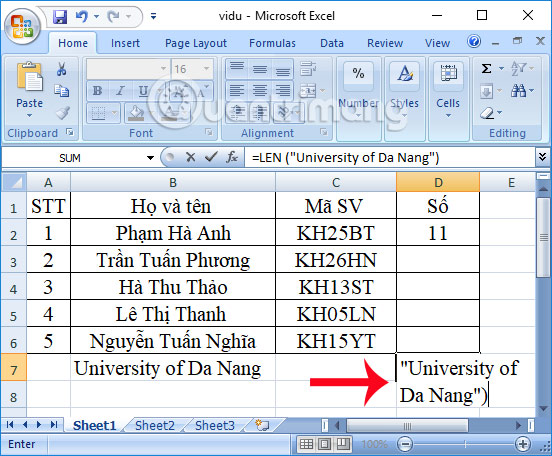Viewport: 552px width, 456px height.
Task: Open the font size dropdown
Action: [206, 69]
